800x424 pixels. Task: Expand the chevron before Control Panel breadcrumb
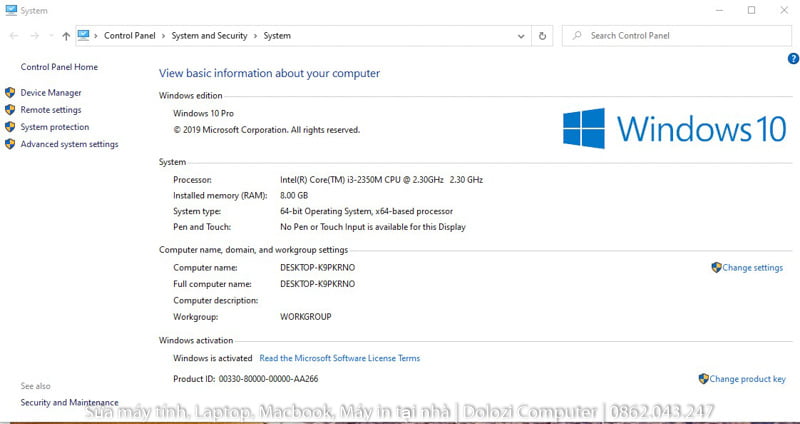click(x=96, y=36)
